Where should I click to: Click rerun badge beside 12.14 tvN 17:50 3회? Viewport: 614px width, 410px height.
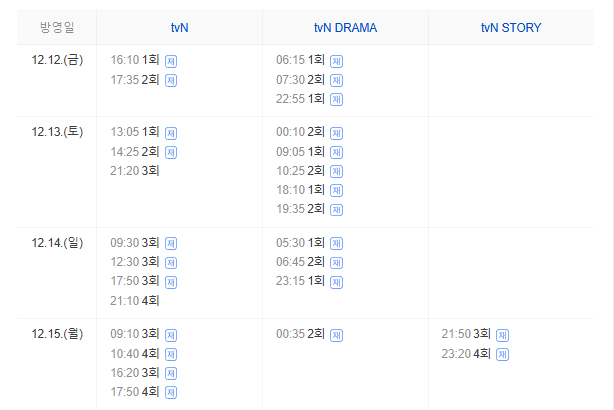(171, 282)
